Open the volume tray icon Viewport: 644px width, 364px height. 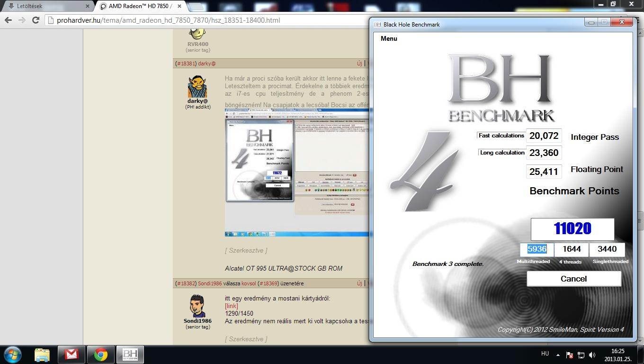tap(592, 355)
